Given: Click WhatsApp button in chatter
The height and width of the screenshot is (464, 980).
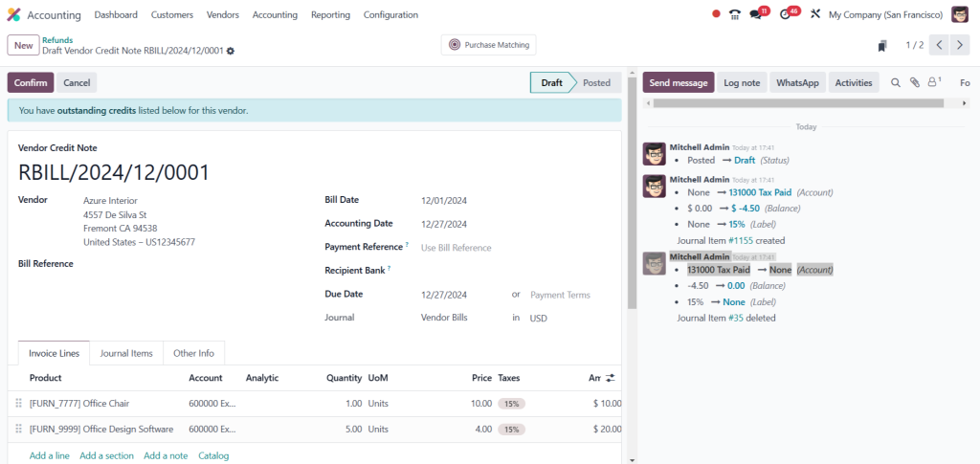Looking at the screenshot, I should [x=797, y=82].
